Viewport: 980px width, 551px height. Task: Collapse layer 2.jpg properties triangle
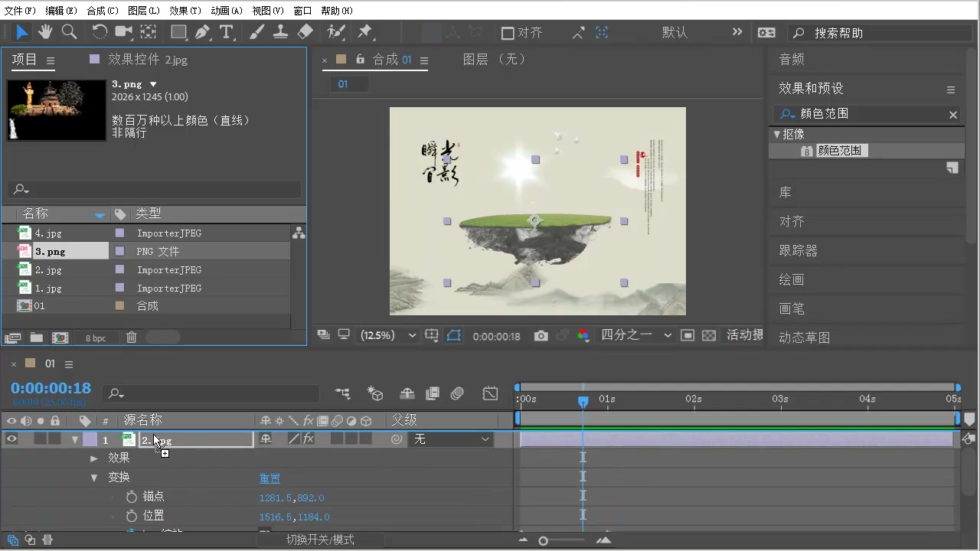click(75, 439)
